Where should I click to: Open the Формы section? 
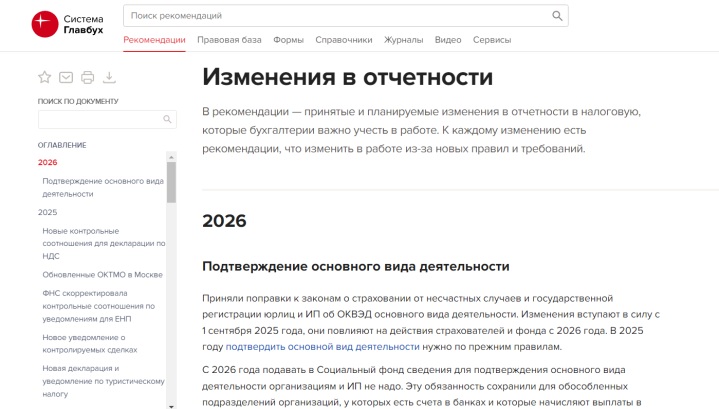pyautogui.click(x=288, y=40)
